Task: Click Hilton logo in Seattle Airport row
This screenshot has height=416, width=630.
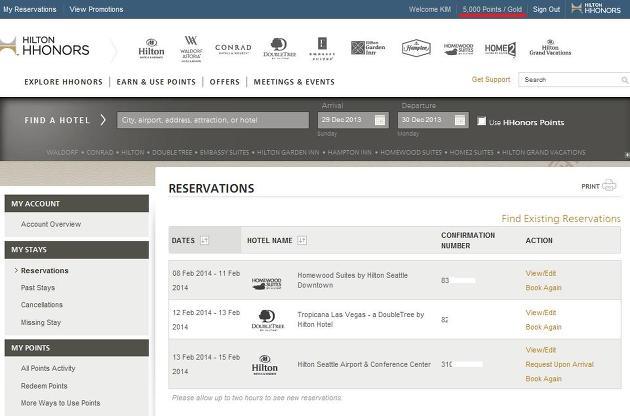Action: pyautogui.click(x=264, y=365)
